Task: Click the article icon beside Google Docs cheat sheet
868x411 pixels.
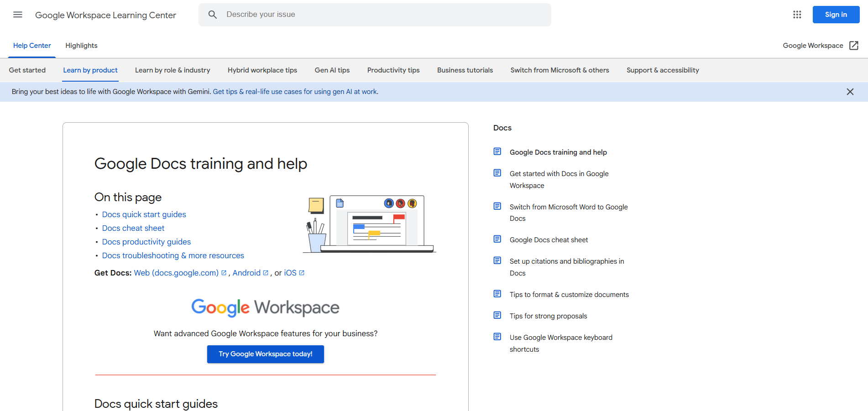Action: (497, 239)
